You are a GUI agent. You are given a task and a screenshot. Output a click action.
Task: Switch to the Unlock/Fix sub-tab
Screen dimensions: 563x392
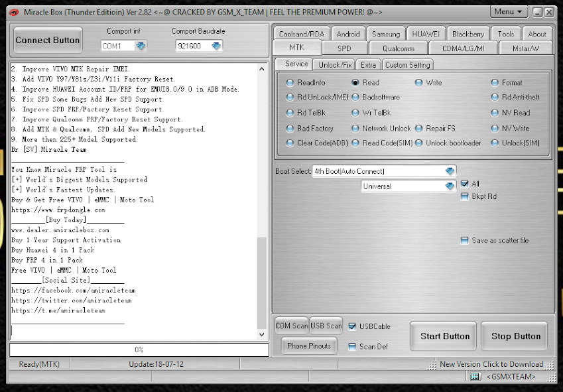tap(335, 65)
